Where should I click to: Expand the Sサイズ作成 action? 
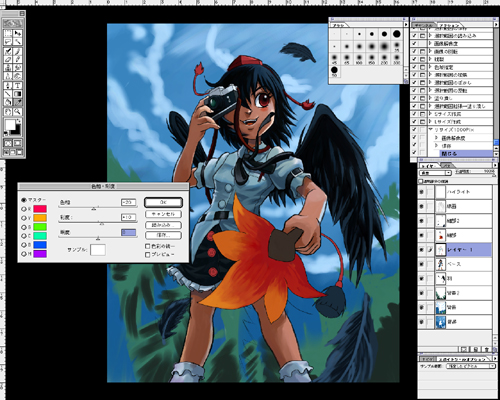tap(431, 114)
